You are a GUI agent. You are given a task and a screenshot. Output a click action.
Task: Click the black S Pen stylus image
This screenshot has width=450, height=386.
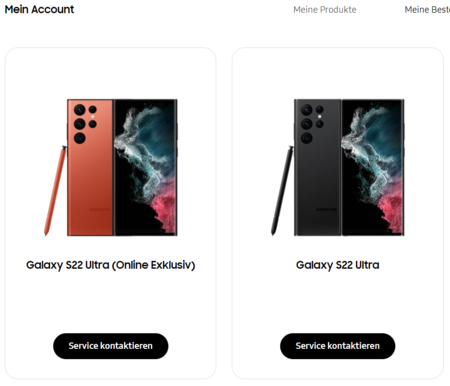click(282, 191)
